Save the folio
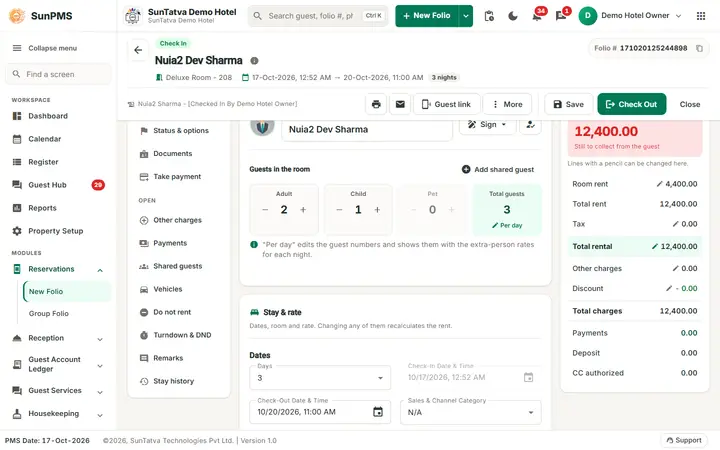Image resolution: width=720 pixels, height=450 pixels. (568, 104)
